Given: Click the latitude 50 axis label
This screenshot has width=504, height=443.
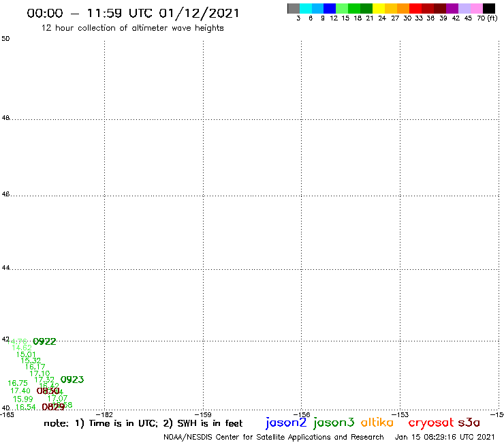Looking at the screenshot, I should [x=5, y=39].
